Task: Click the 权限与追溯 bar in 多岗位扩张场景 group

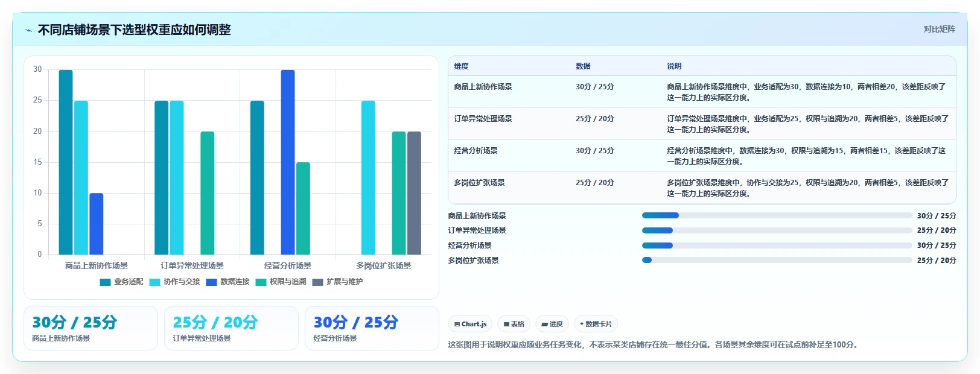Action: [x=399, y=193]
